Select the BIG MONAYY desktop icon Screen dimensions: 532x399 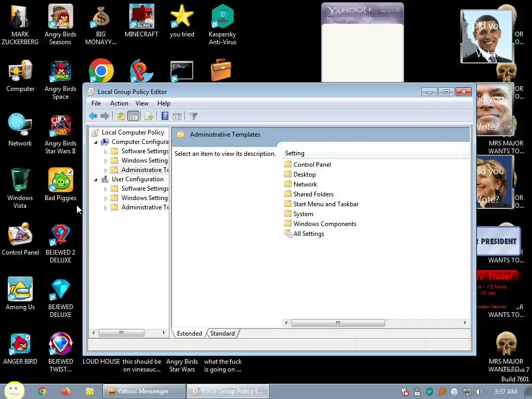pos(101,24)
